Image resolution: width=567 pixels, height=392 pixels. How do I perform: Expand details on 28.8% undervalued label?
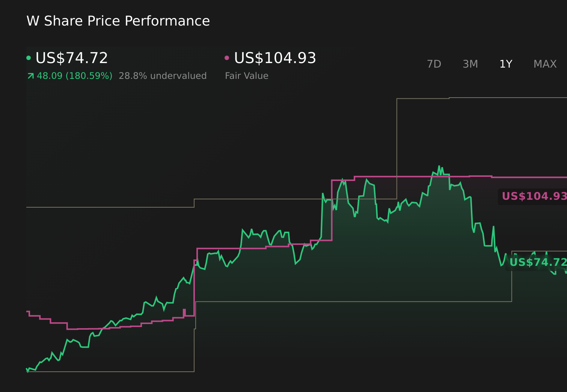click(163, 75)
